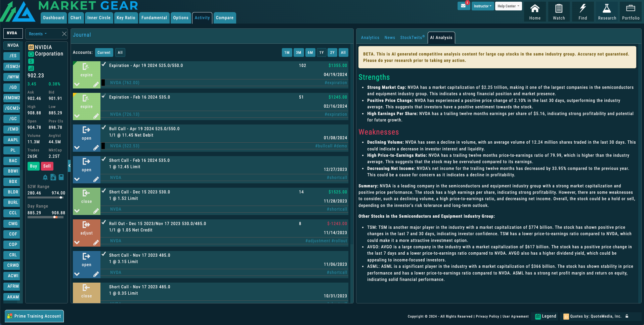
Task: Open the mail inbox icon
Action: (x=463, y=6)
